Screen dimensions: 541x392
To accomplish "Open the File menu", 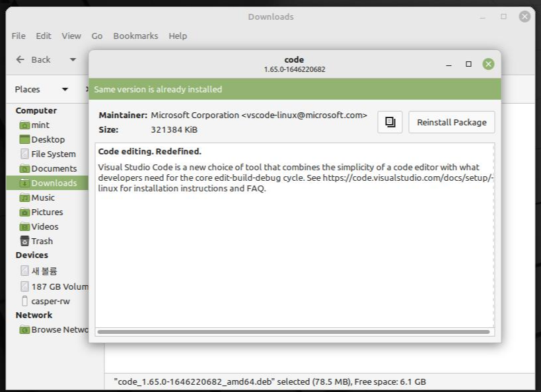I will (18, 36).
